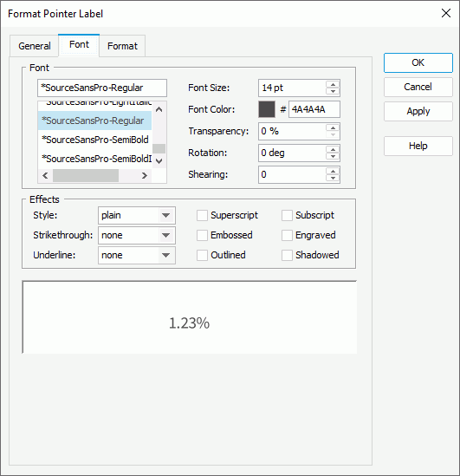460x476 pixels.
Task: Click the font list scroll right arrow
Action: click(x=145, y=175)
